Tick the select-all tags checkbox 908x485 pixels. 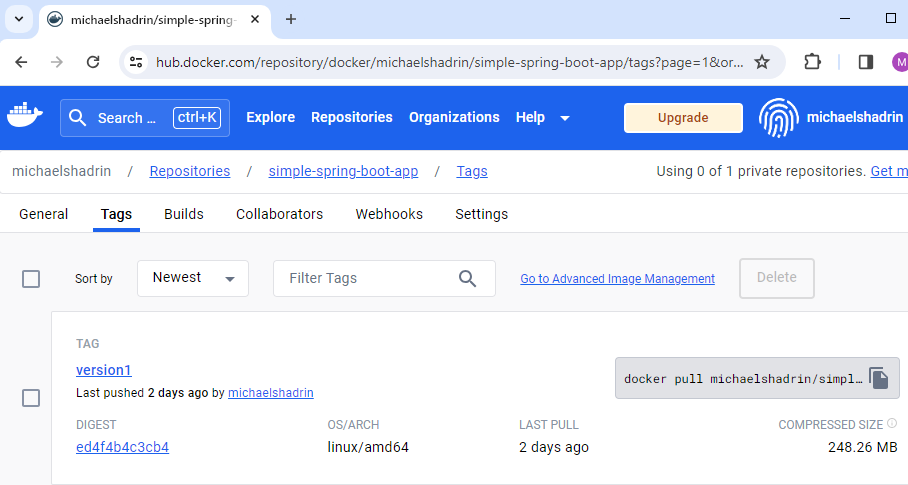pos(31,279)
